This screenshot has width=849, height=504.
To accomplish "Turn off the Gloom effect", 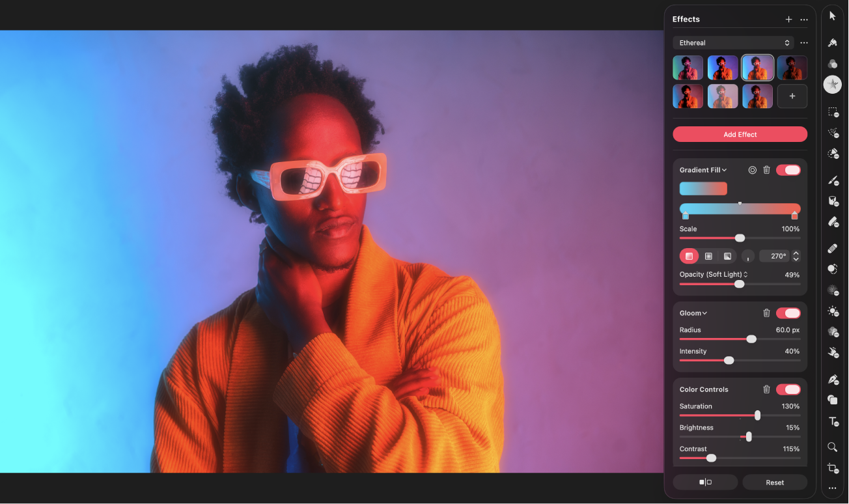I will pos(788,313).
